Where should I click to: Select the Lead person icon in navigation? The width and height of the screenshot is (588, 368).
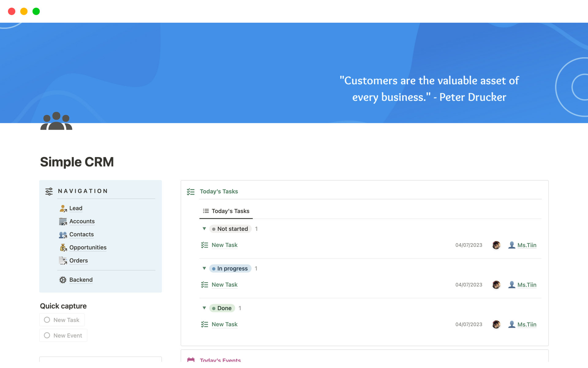pos(63,208)
